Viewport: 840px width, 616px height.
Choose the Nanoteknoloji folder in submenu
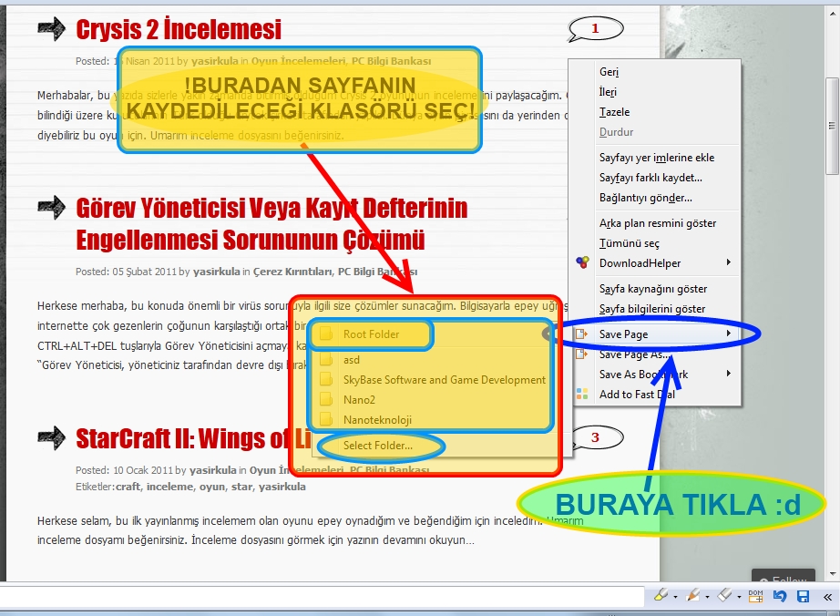click(377, 420)
